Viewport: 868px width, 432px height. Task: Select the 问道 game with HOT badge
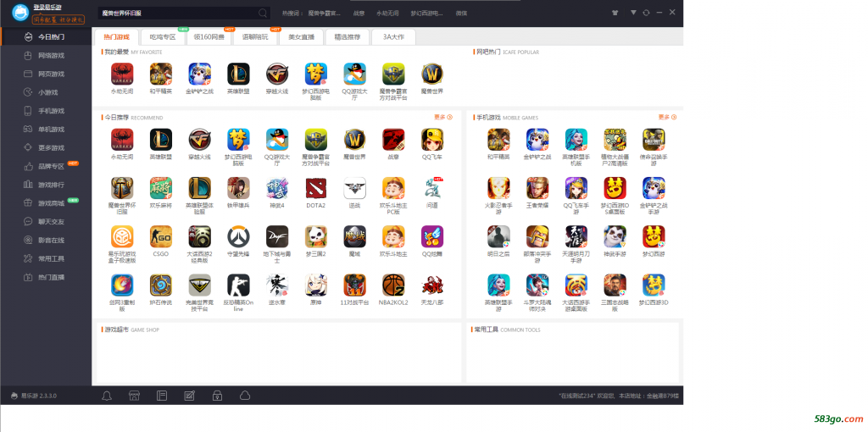tap(431, 188)
